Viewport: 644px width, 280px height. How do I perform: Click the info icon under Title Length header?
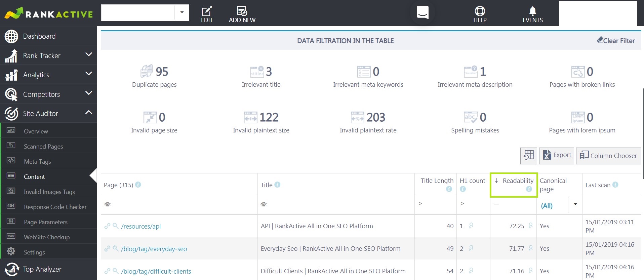click(449, 189)
